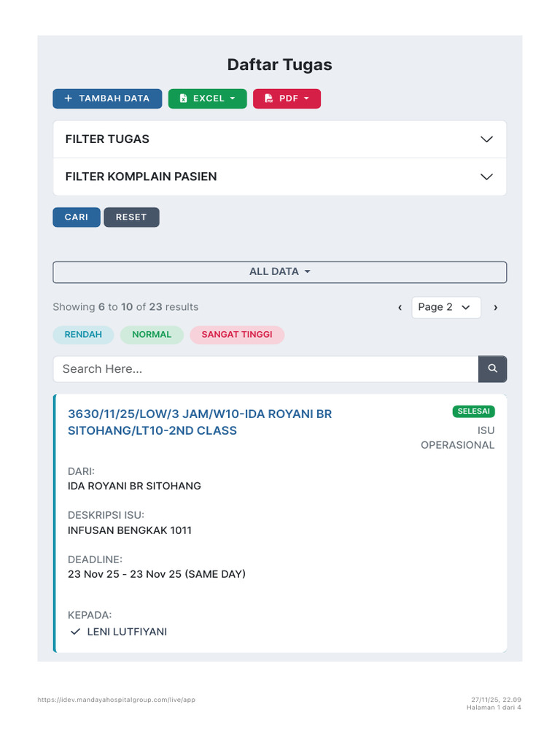Open the PDF export dropdown caret

(306, 98)
